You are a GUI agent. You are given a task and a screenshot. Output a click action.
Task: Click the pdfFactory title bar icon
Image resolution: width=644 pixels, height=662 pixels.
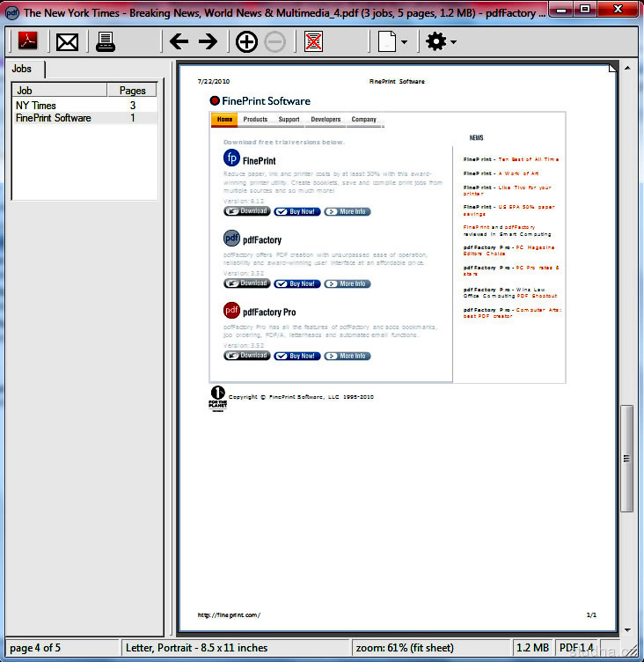pos(12,13)
